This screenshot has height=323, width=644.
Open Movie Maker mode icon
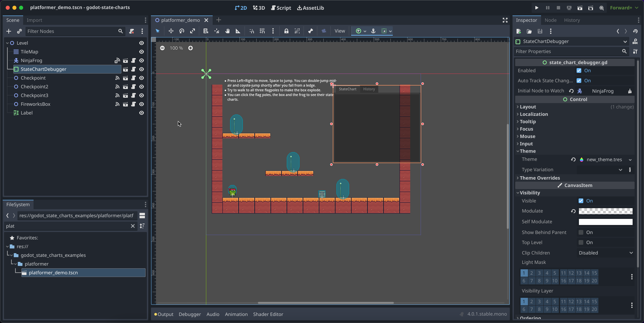click(601, 8)
